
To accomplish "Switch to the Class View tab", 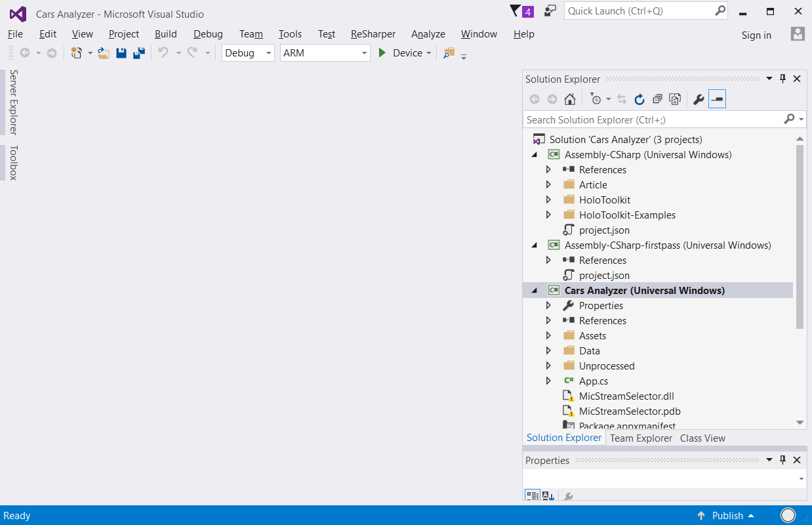I will click(702, 438).
